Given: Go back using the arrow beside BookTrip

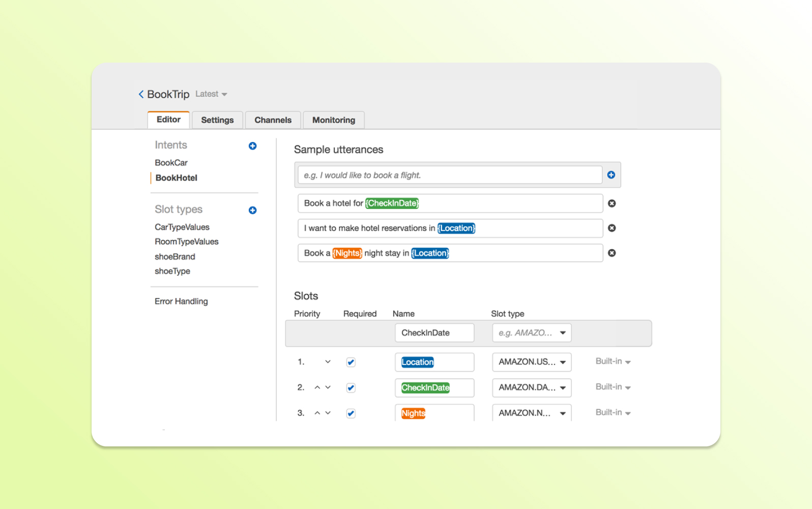Looking at the screenshot, I should [141, 94].
